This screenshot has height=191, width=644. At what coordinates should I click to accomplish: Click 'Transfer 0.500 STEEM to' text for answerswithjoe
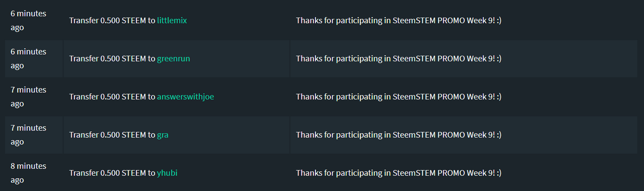(x=112, y=97)
